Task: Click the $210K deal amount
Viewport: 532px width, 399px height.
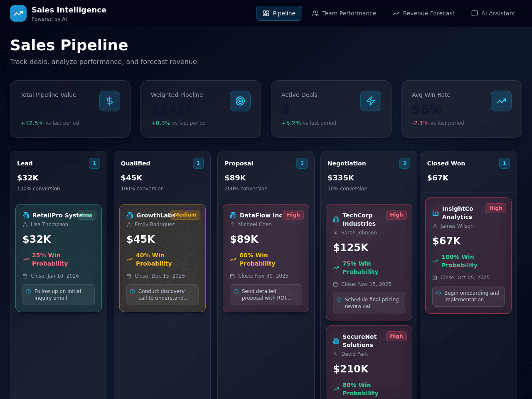Action: (x=351, y=369)
